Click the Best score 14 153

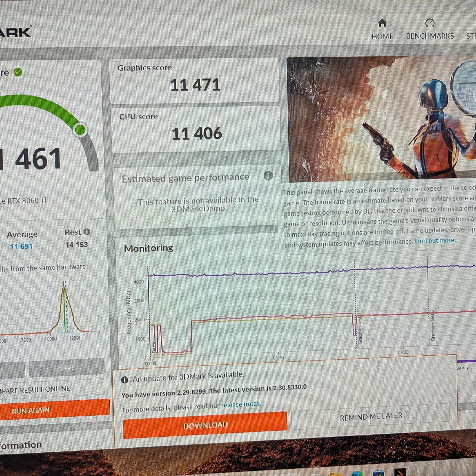77,245
